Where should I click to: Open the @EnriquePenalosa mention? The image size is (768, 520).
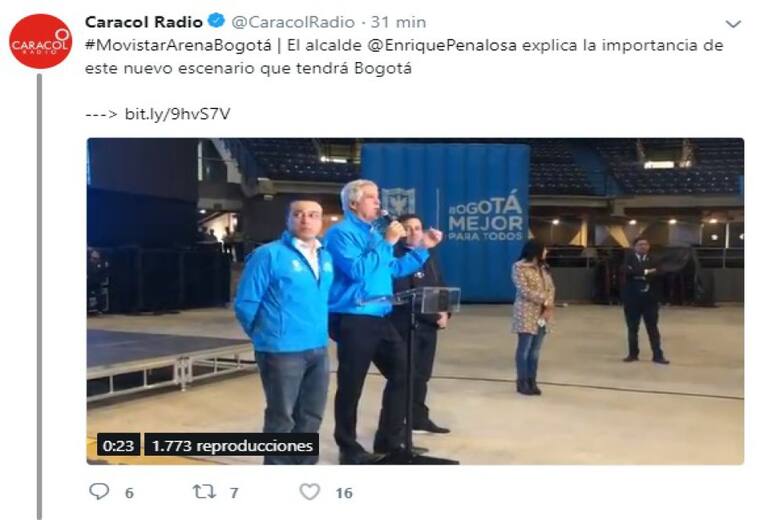tap(442, 45)
